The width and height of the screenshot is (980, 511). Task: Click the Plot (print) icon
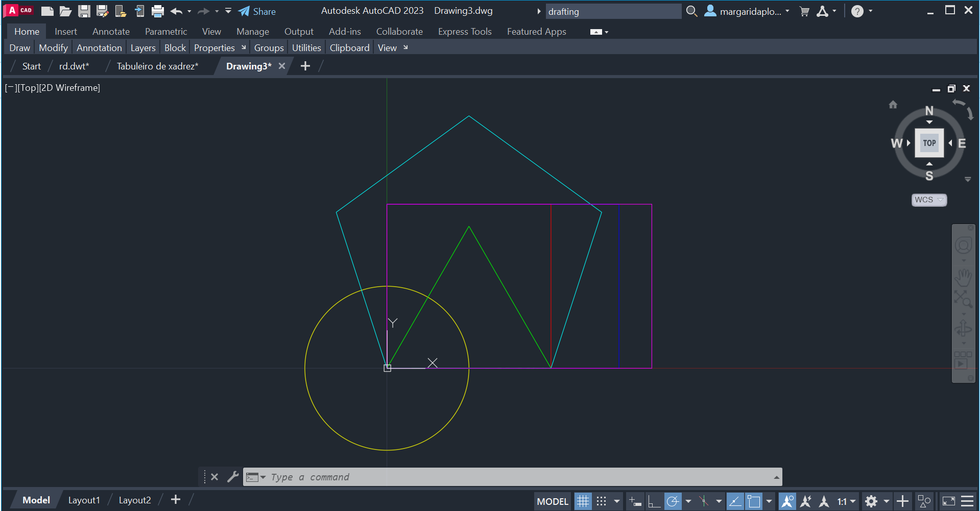click(x=158, y=11)
